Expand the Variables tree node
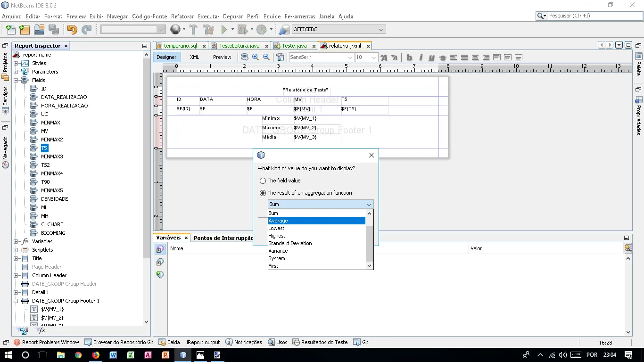644x362 pixels. point(16,241)
